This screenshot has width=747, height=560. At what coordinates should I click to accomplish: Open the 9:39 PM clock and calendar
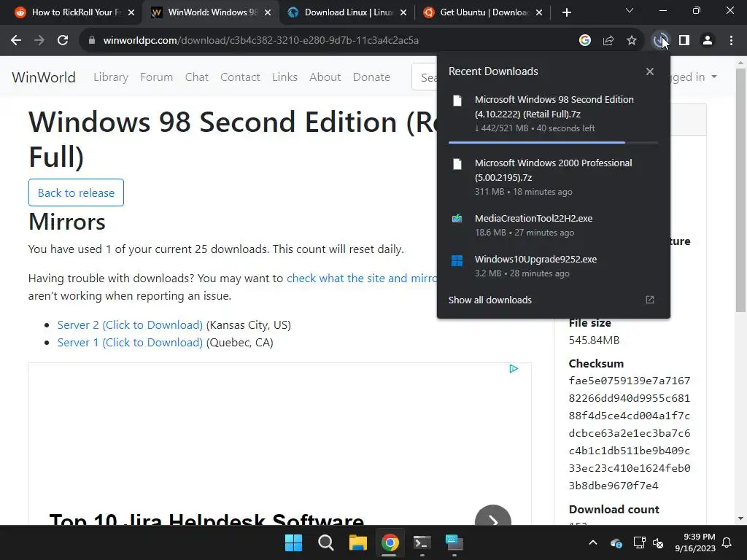pyautogui.click(x=695, y=542)
